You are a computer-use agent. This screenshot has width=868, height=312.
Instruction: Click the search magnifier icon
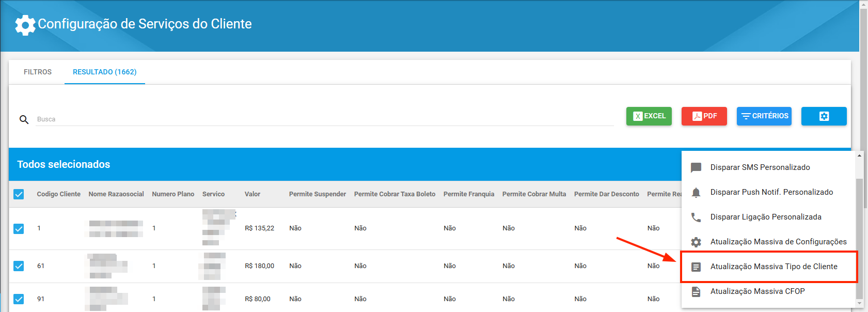point(24,119)
